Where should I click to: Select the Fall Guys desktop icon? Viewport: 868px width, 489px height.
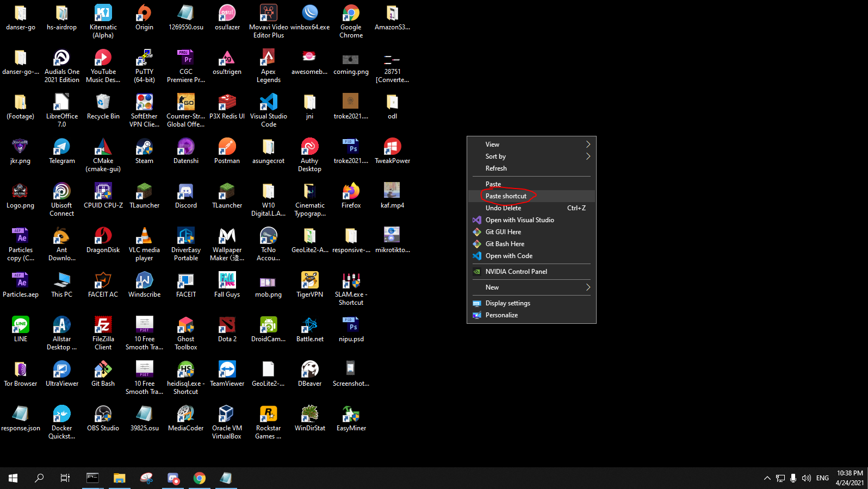pyautogui.click(x=227, y=285)
